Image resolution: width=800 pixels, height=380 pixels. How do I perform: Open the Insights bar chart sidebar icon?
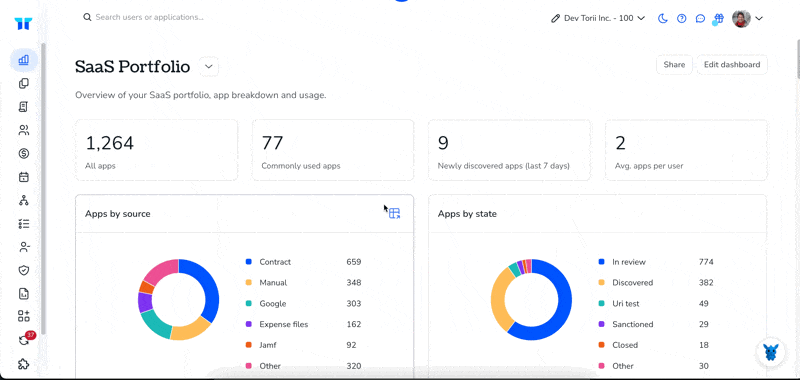point(23,60)
